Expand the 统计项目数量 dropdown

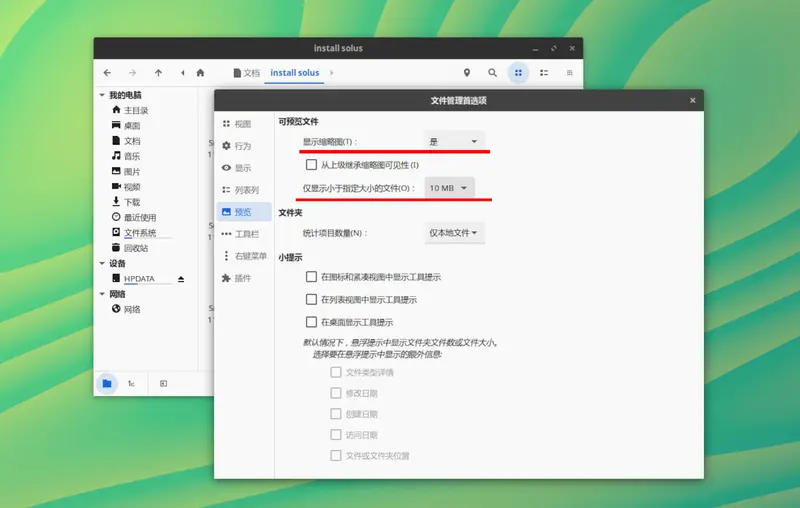(455, 233)
